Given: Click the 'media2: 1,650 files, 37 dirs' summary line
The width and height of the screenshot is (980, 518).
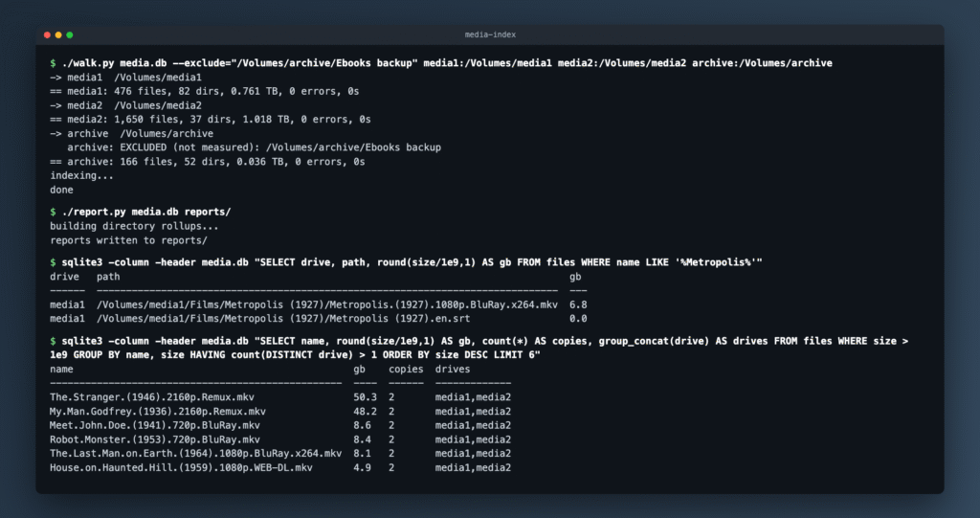Looking at the screenshot, I should coord(211,120).
